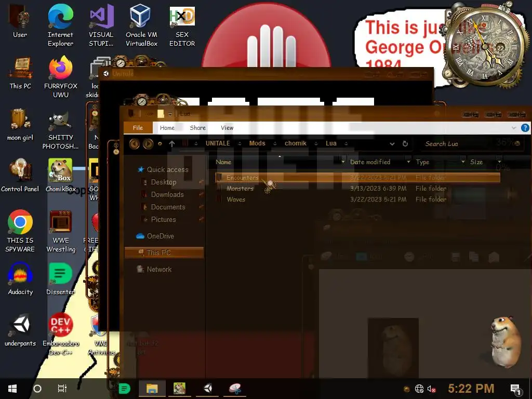
Task: Go back in Explorer navigation
Action: (135, 144)
